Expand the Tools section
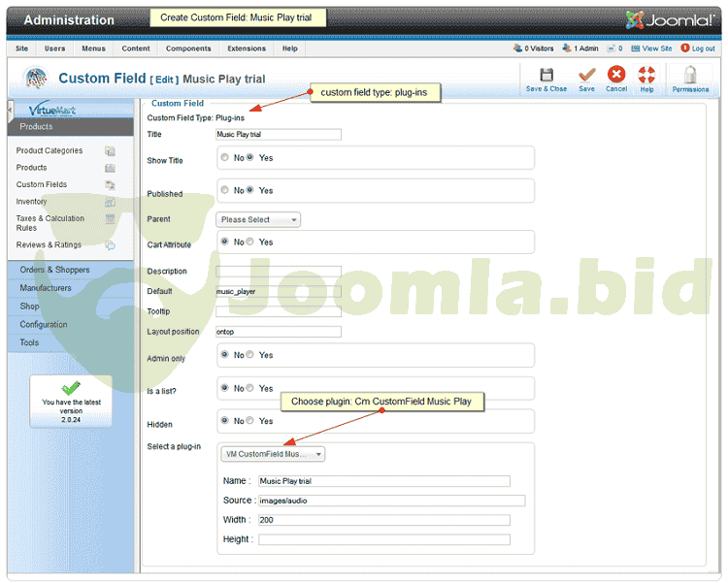The width and height of the screenshot is (728, 583). point(71,342)
